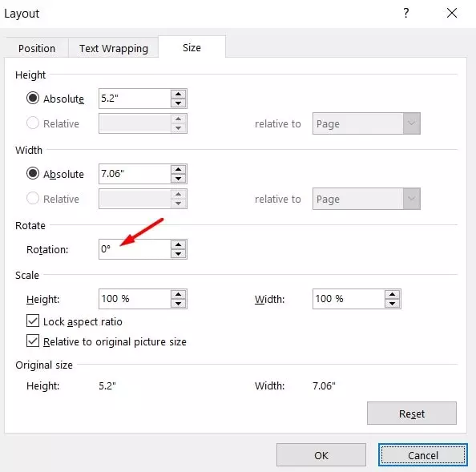
Task: Uncheck Relative to original picture size
Action: point(33,341)
